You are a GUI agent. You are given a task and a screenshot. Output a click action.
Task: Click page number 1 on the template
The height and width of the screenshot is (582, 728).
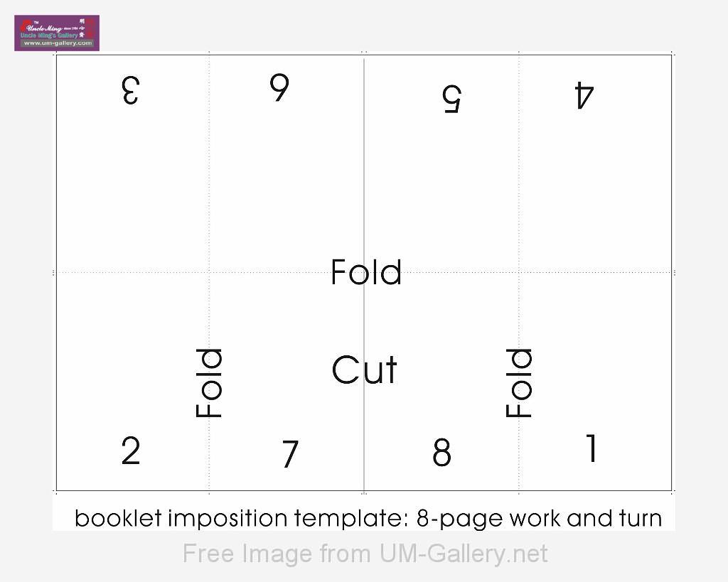(x=591, y=448)
